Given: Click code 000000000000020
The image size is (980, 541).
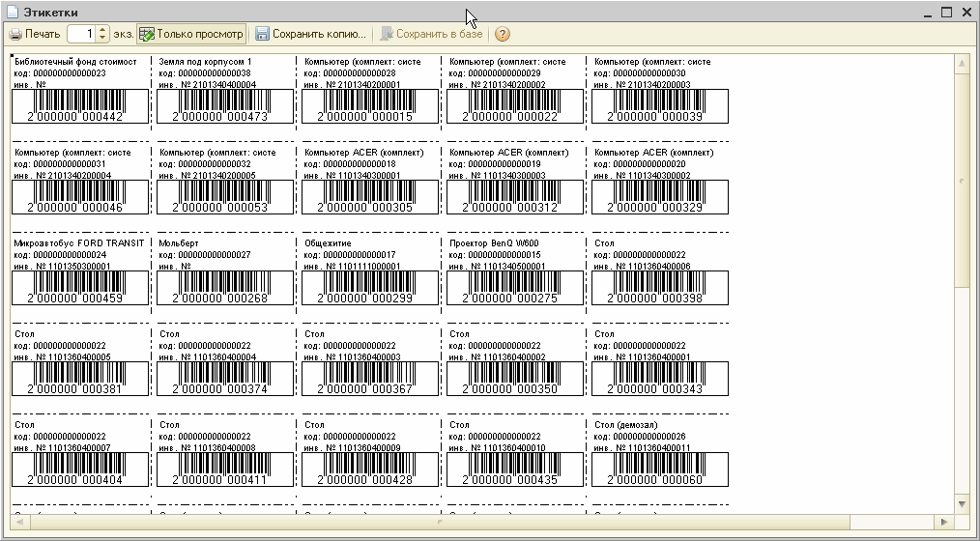Looking at the screenshot, I should click(649, 163).
